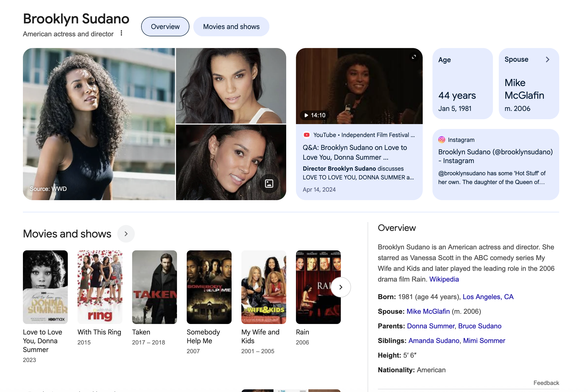Click the Instagram logo icon
This screenshot has height=392, width=588.
click(441, 140)
